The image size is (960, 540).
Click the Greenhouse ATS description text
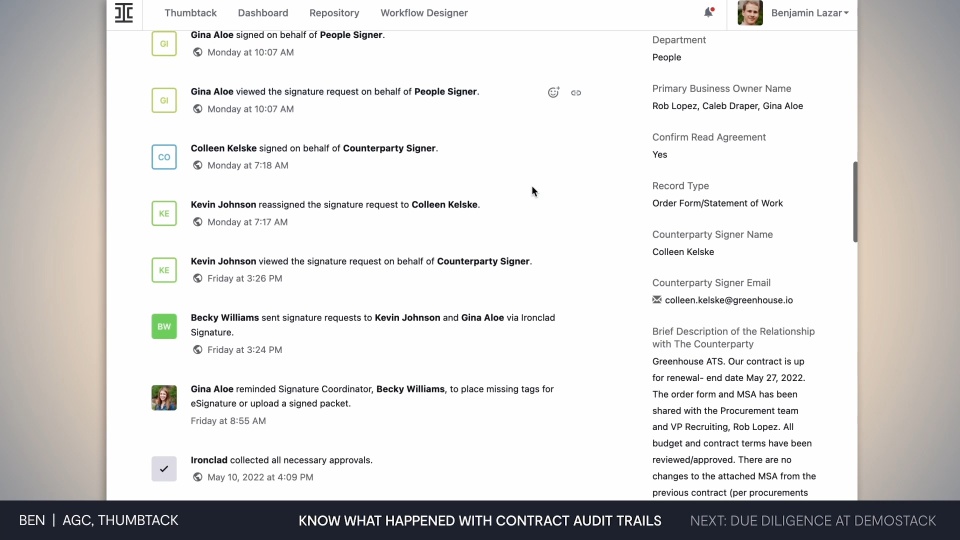click(734, 427)
